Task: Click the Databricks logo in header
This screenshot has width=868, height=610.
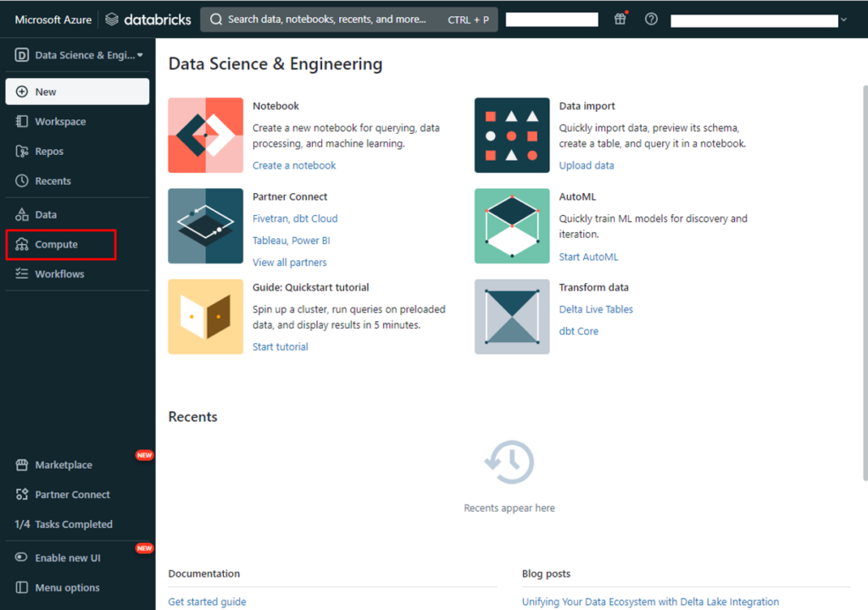Action: [147, 19]
